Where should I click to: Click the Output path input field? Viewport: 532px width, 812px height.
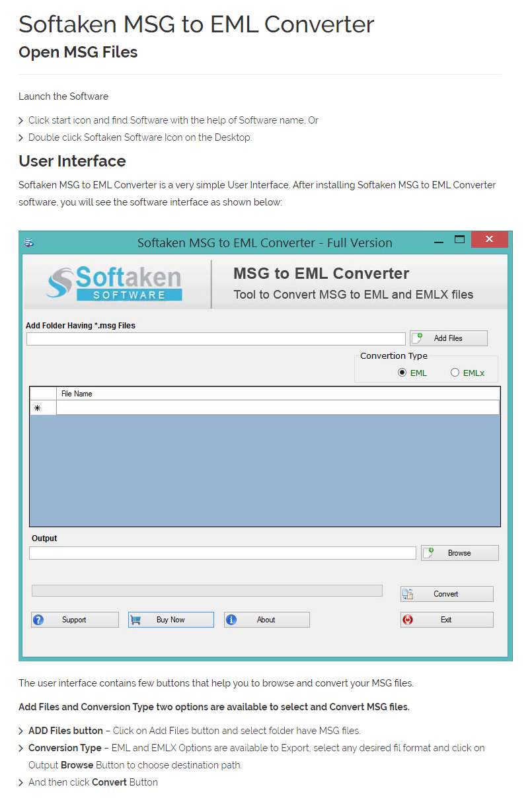point(223,553)
